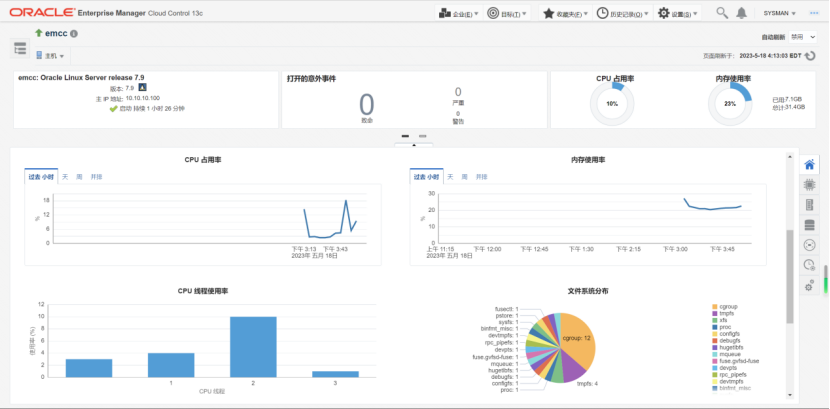This screenshot has height=409, width=830.
Task: Click the tmpfs purple legend swatch
Action: pos(715,313)
